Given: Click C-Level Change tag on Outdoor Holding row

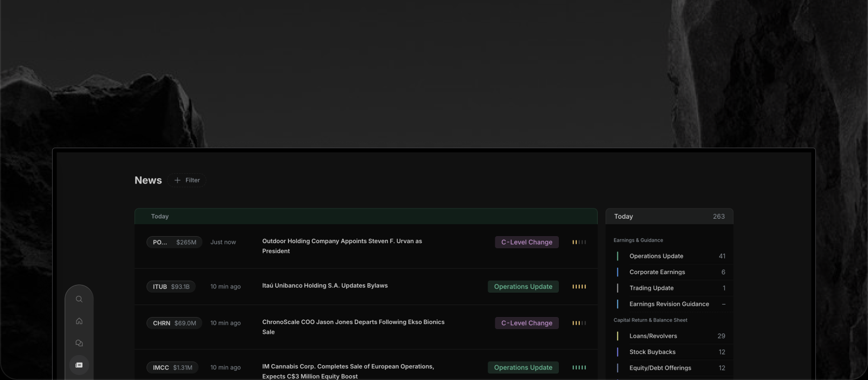Looking at the screenshot, I should (527, 242).
